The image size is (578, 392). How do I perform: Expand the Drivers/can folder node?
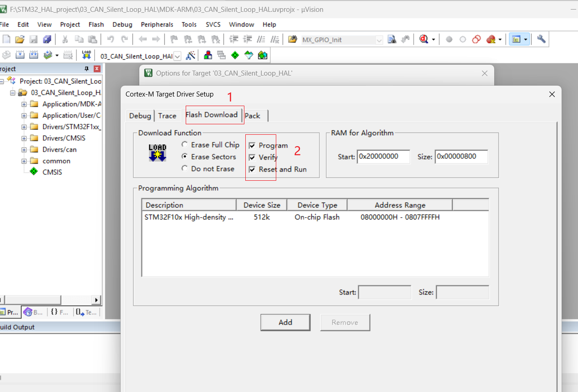pyautogui.click(x=24, y=149)
